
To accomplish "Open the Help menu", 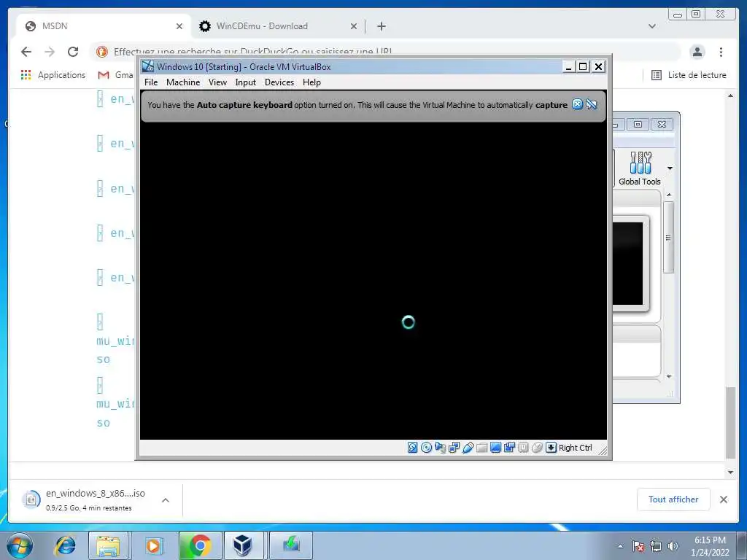I will (x=311, y=82).
